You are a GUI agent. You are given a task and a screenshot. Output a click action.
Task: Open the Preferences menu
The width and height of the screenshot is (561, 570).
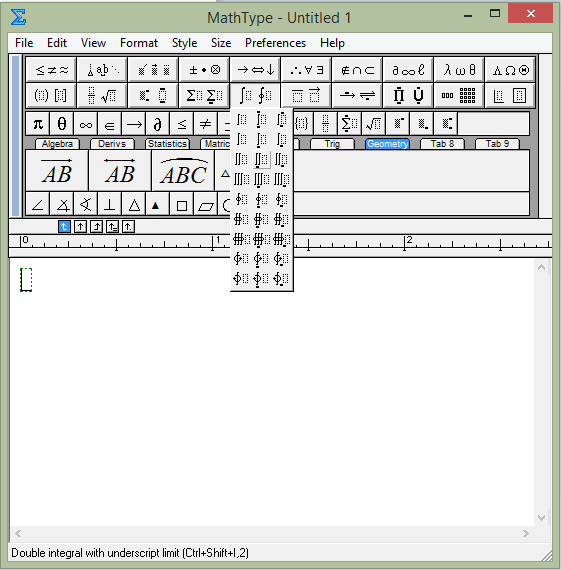pyautogui.click(x=275, y=43)
